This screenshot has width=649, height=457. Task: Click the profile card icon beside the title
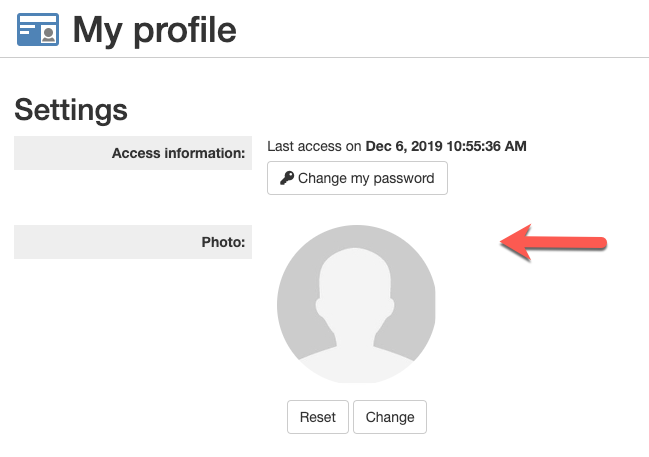tap(38, 30)
